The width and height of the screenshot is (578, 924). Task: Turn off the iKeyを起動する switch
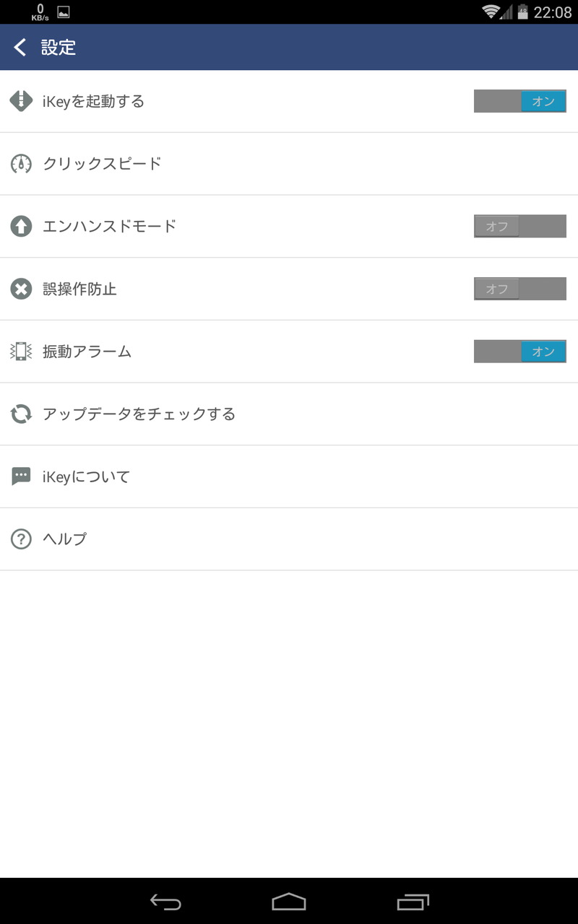click(x=519, y=102)
